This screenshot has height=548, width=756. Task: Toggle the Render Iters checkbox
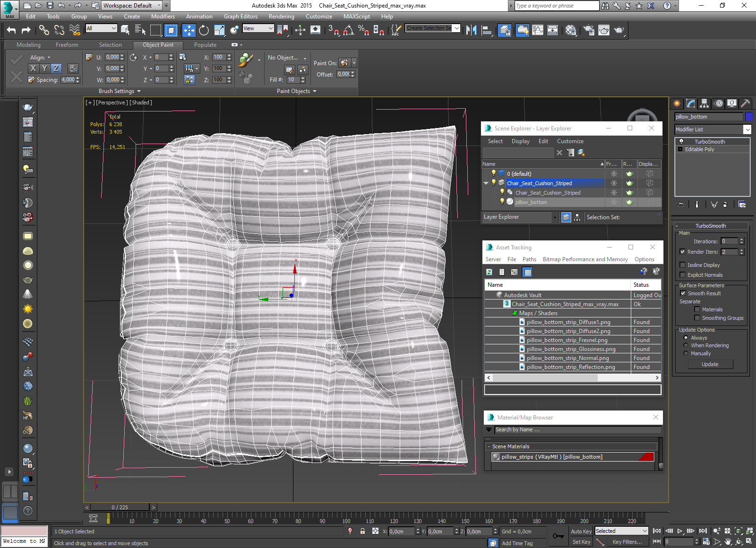682,252
